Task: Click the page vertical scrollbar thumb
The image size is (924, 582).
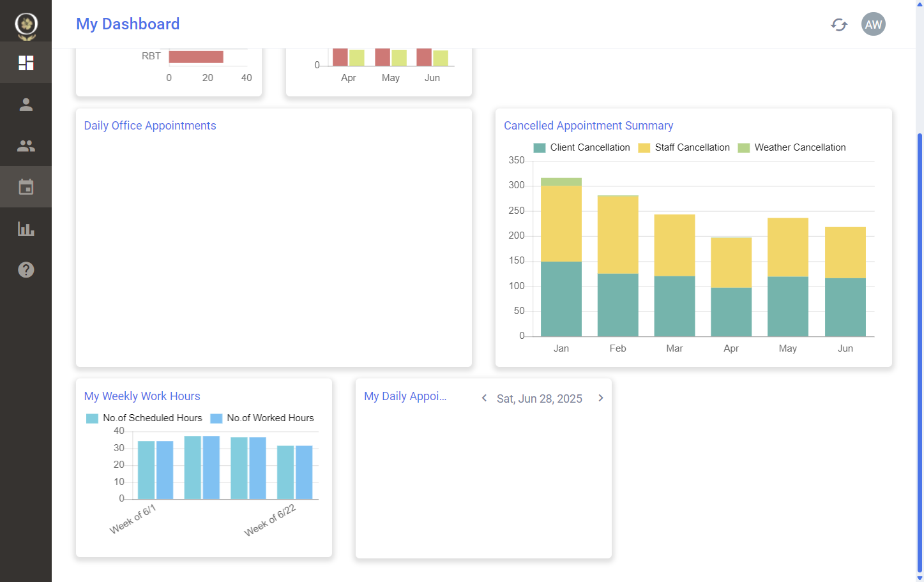Action: (x=920, y=353)
